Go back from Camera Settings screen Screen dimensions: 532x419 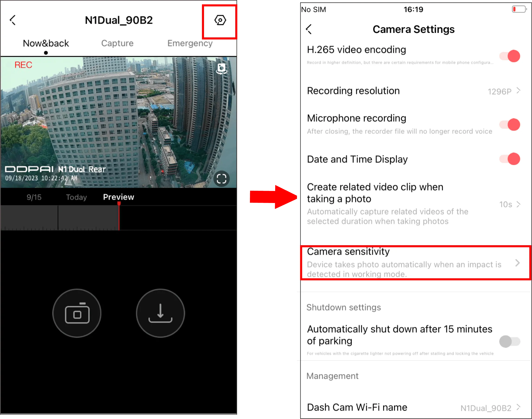[x=309, y=29]
